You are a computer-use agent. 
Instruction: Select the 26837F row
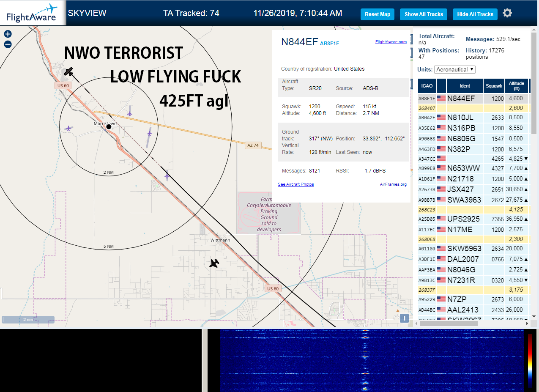pos(473,290)
